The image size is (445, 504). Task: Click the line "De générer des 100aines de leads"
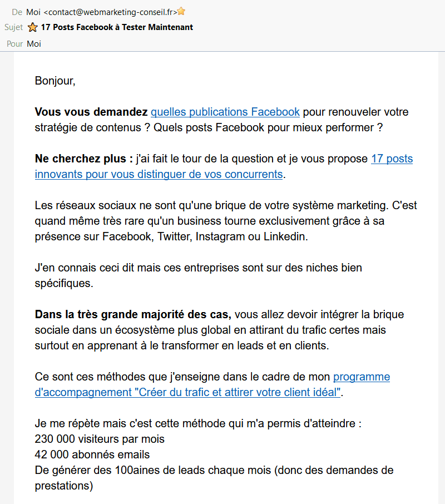[214, 470]
